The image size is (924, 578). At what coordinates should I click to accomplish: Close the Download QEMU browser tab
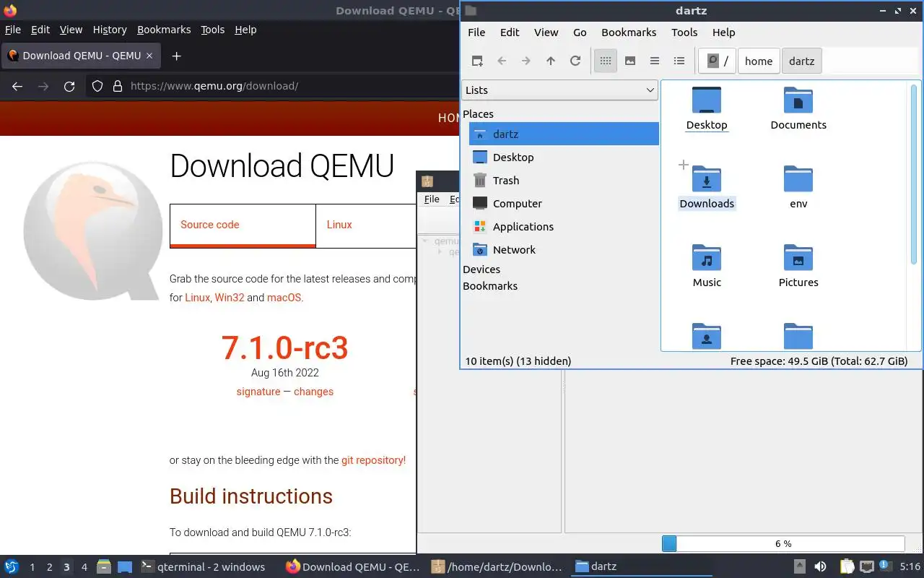coord(149,56)
